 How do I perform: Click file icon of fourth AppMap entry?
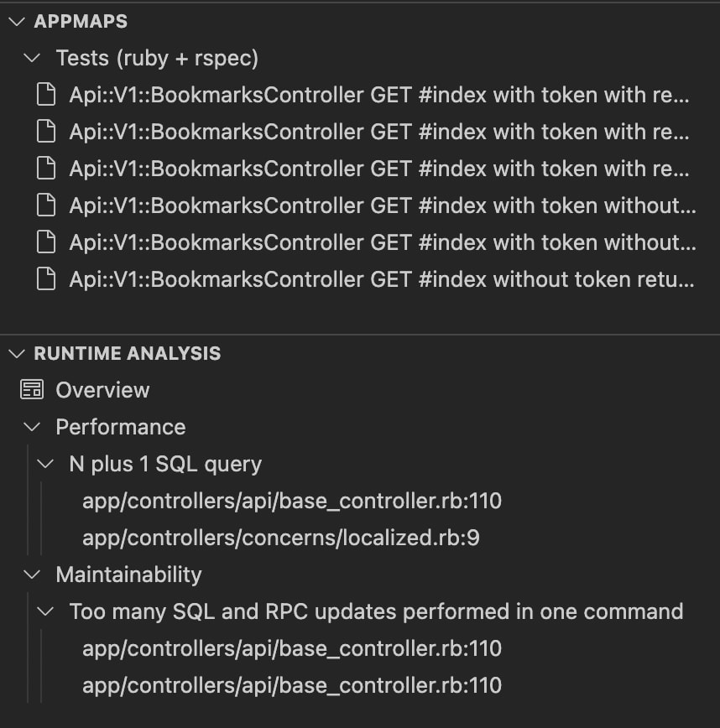tap(46, 205)
